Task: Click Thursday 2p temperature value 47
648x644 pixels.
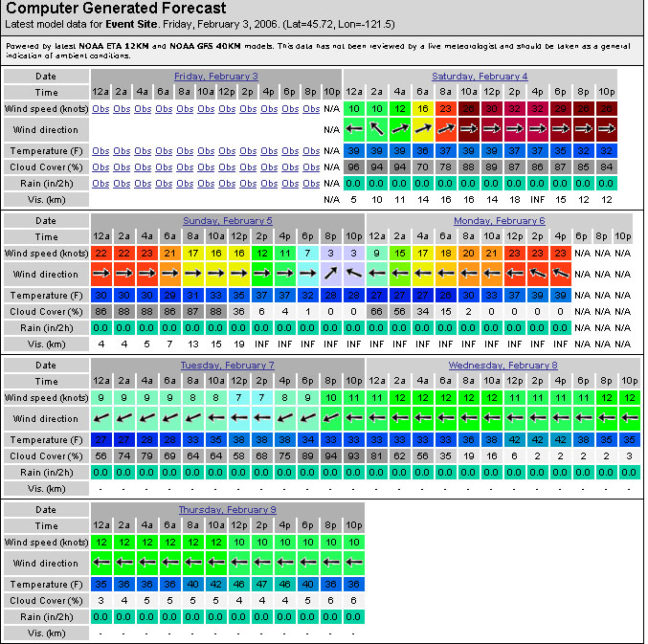Action: [262, 585]
